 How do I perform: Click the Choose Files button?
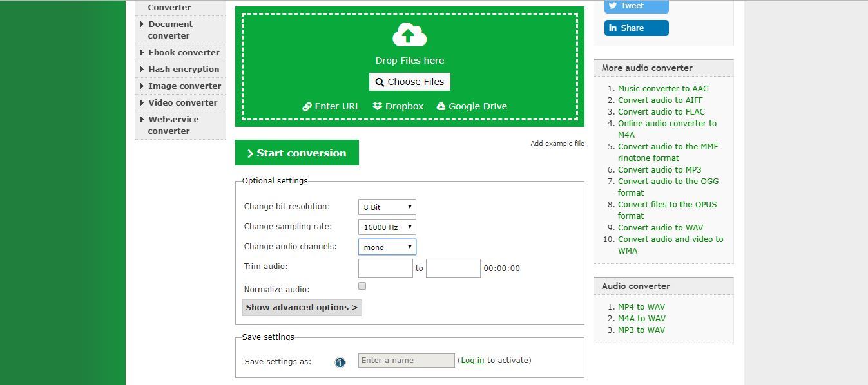(x=410, y=82)
